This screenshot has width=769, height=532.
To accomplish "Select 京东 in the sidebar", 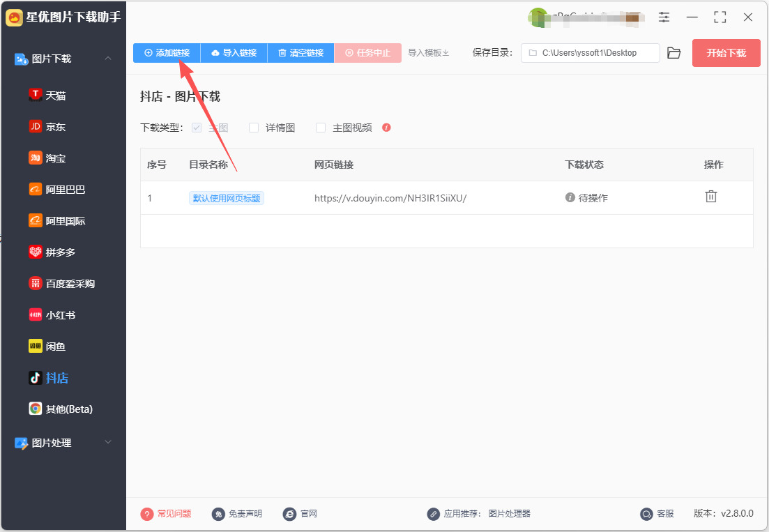I will (47, 126).
